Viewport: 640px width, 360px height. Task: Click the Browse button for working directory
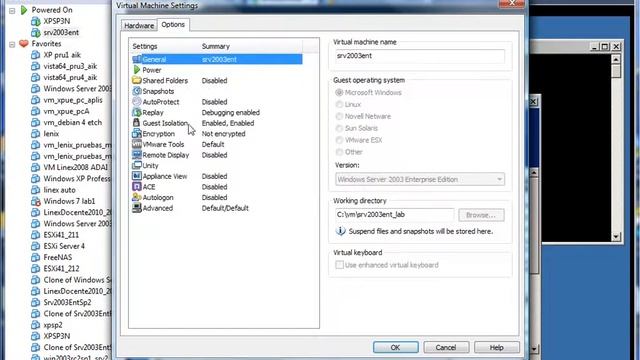[x=481, y=215]
